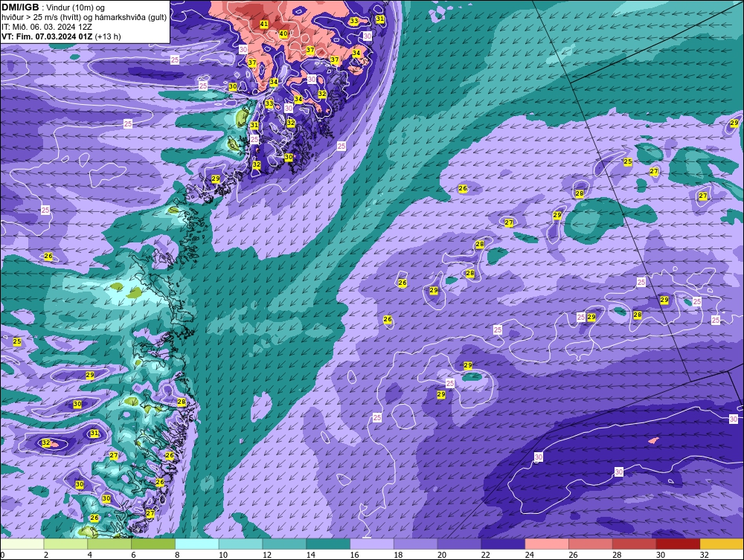Select the dark teal 14–16 color scale swatch
The image size is (744, 560).
tap(328, 544)
